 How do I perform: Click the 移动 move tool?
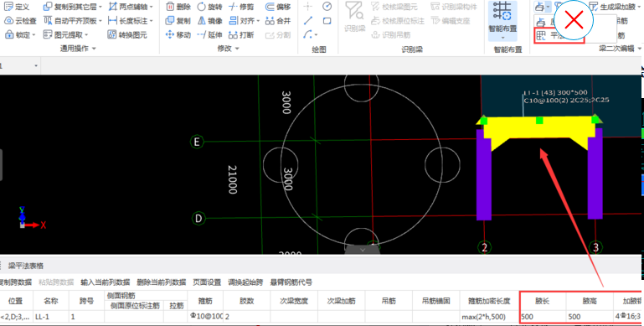(178, 35)
